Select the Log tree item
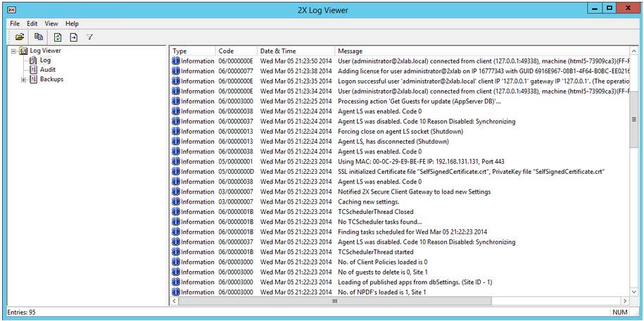The image size is (644, 321). pyautogui.click(x=45, y=61)
